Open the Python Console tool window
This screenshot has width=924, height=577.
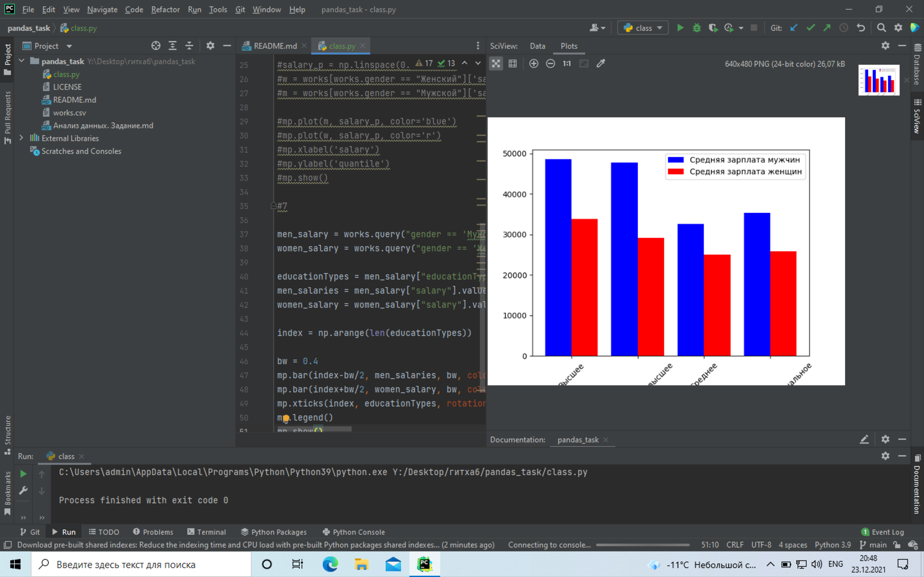(354, 532)
